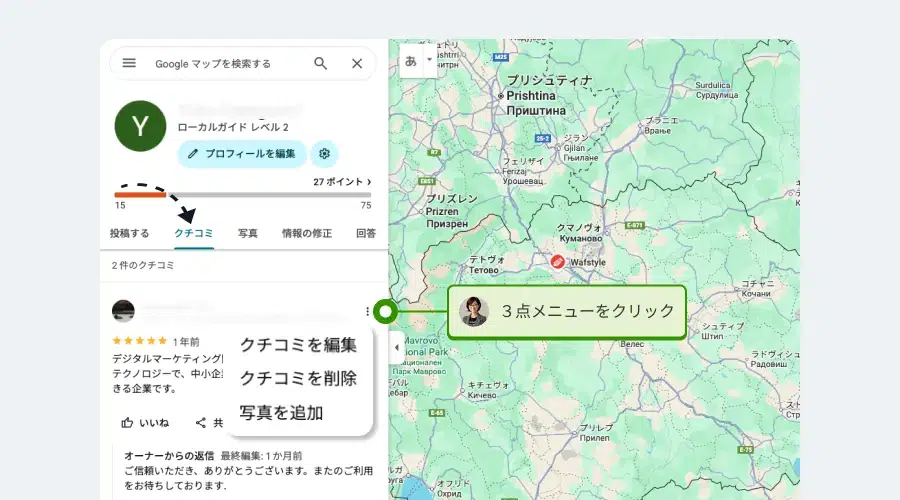900x500 pixels.
Task: Click the magnifying glass search icon
Action: (320, 63)
